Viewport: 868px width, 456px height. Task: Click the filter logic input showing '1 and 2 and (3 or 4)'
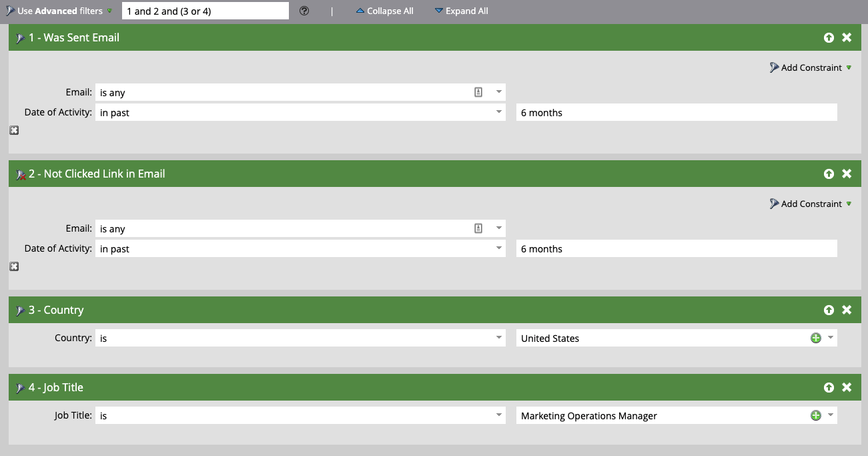(205, 11)
